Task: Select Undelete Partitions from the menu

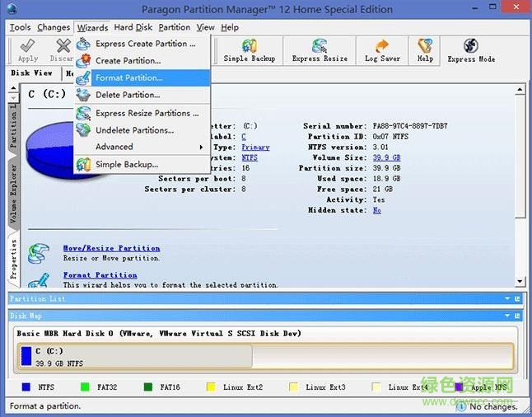Action: coord(134,130)
